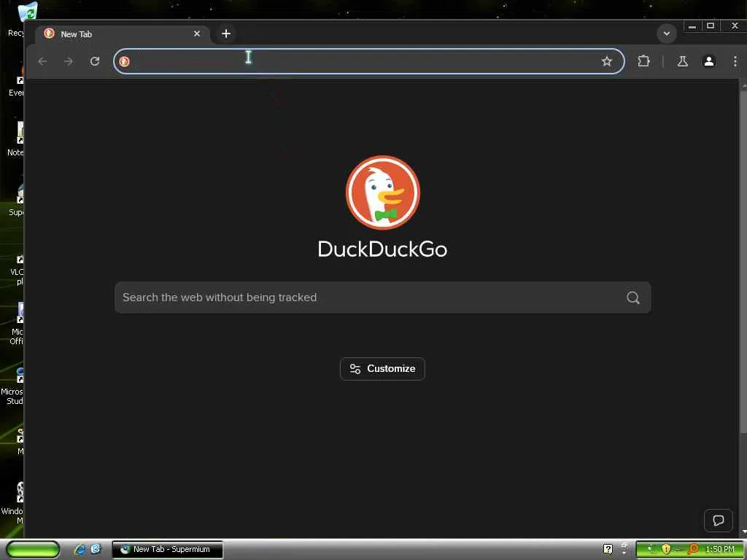The image size is (747, 560).
Task: Select the New Tab tab
Action: click(123, 34)
